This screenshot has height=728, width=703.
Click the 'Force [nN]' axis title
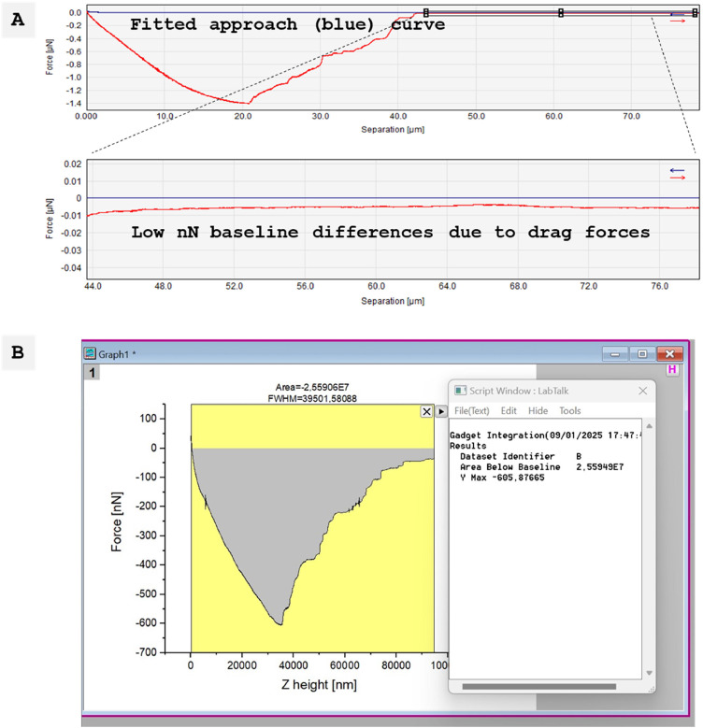tap(116, 521)
